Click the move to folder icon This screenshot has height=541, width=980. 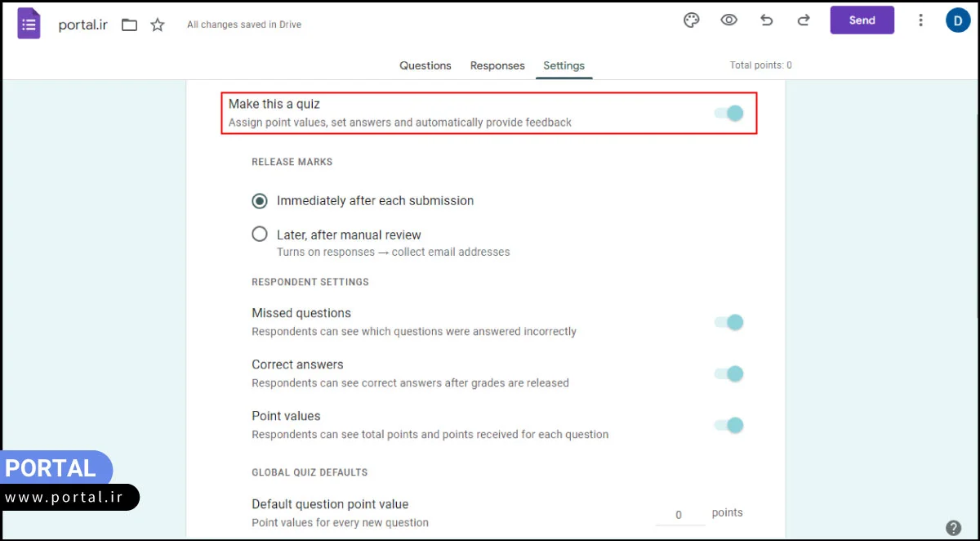click(x=129, y=25)
